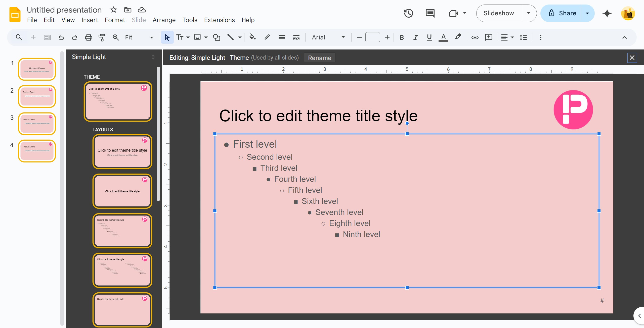Select slide 3 thumbnail in filmstrip

point(37,124)
